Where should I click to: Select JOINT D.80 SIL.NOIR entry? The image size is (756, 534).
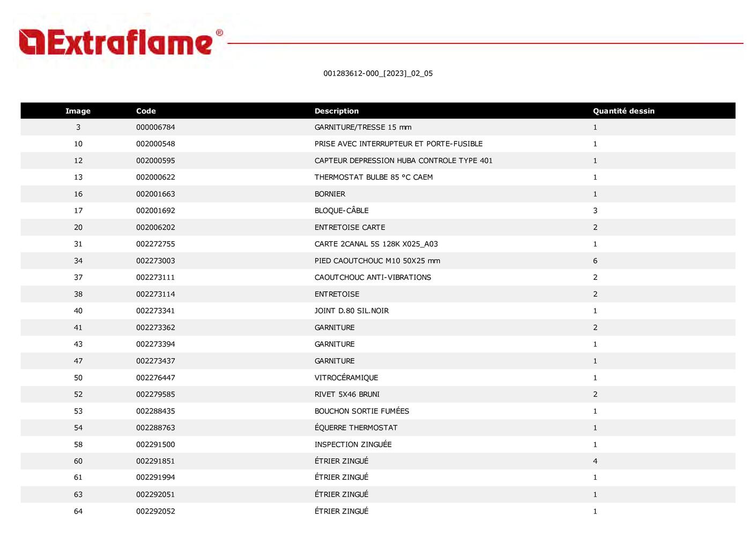click(351, 311)
